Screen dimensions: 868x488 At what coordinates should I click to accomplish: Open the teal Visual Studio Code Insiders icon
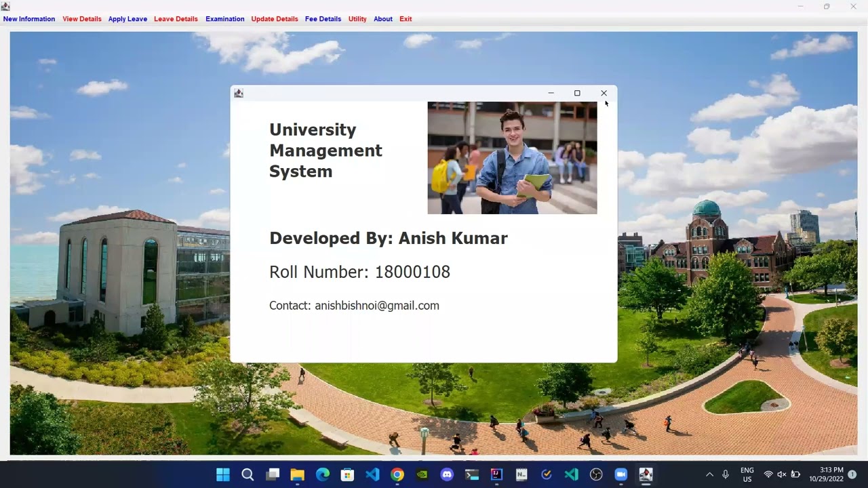571,474
